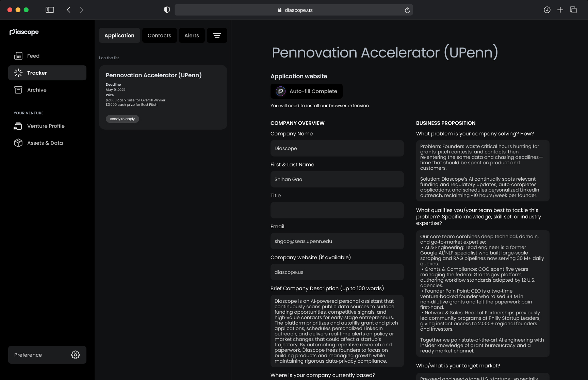Click the 'YOUR VENTURE' section label
588x380 pixels.
(x=29, y=113)
